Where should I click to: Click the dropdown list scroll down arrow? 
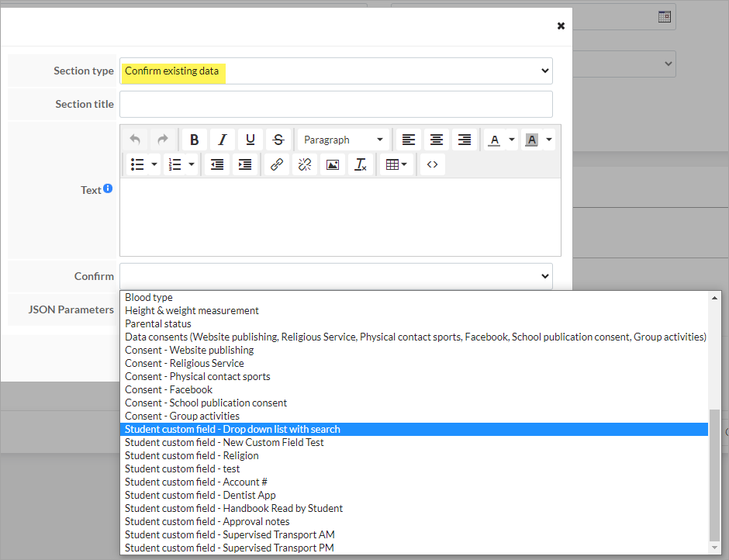[714, 548]
